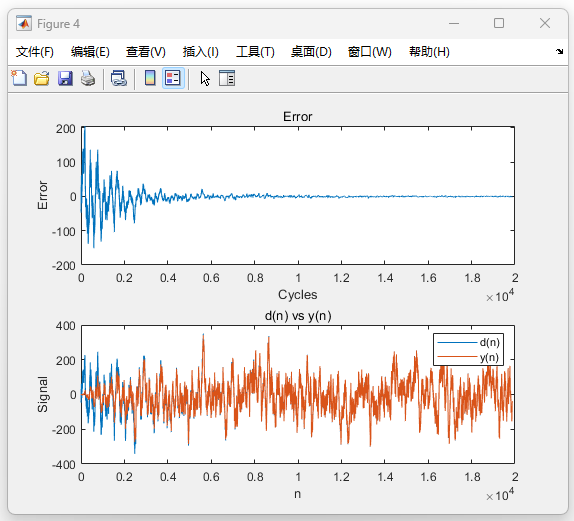Toggle the Insert Legend toolbar button
Screen dimensions: 574x521
173,78
